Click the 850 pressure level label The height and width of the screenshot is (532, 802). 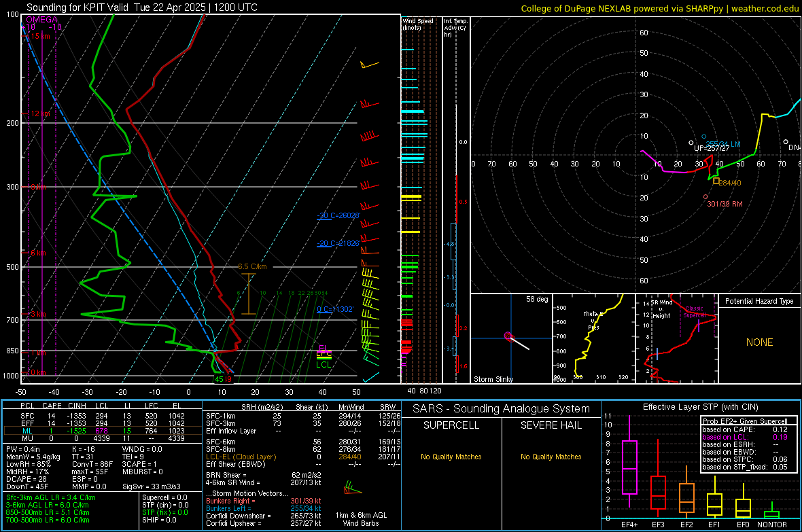[x=12, y=351]
